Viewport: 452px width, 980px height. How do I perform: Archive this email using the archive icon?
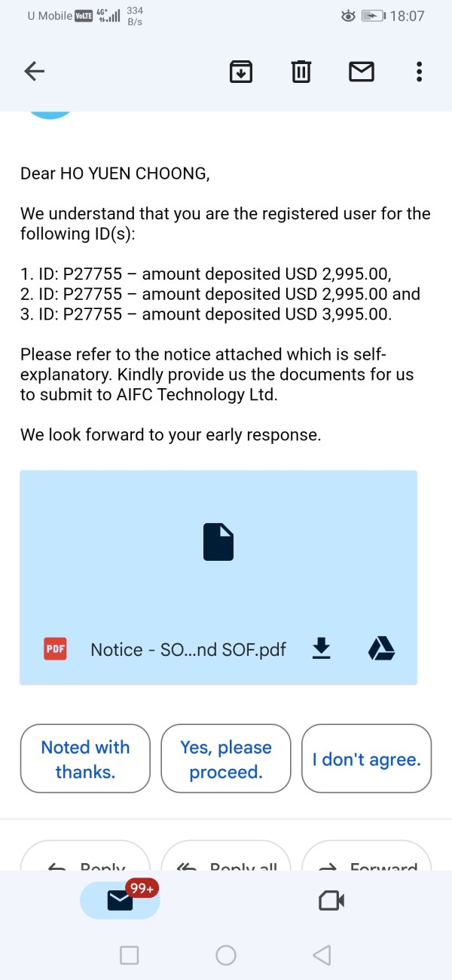click(x=241, y=72)
